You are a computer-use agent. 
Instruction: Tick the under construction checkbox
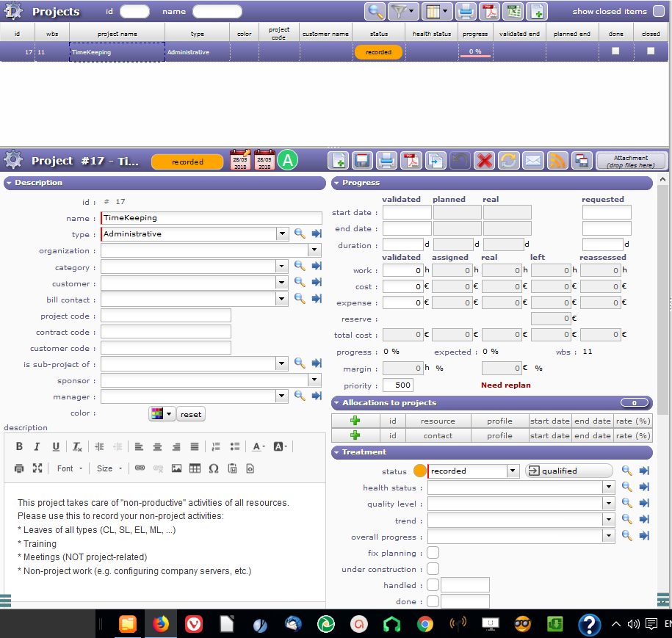(433, 569)
